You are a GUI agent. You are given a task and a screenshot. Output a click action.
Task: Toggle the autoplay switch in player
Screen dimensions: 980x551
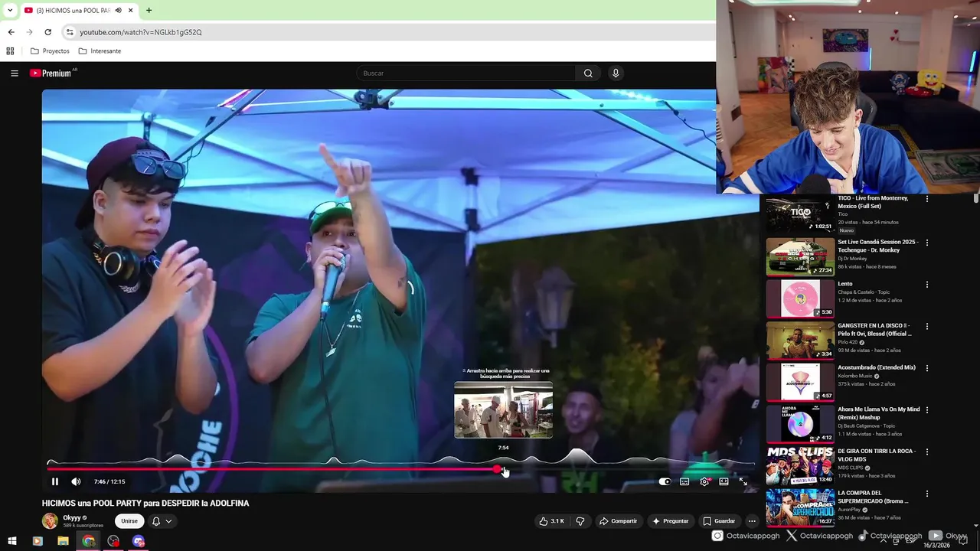point(665,481)
